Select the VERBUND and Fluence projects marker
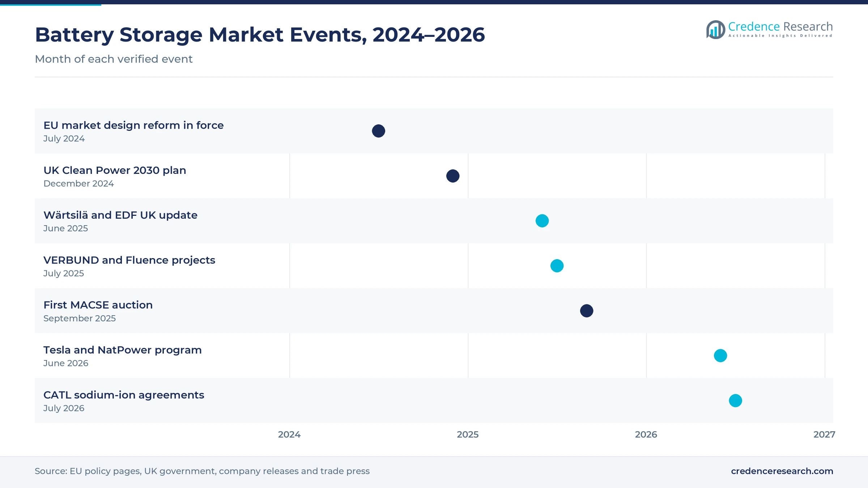Image resolution: width=868 pixels, height=488 pixels. tap(557, 266)
